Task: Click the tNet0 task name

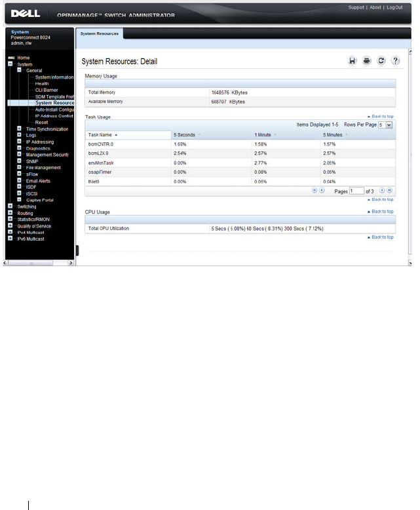Action: click(94, 182)
